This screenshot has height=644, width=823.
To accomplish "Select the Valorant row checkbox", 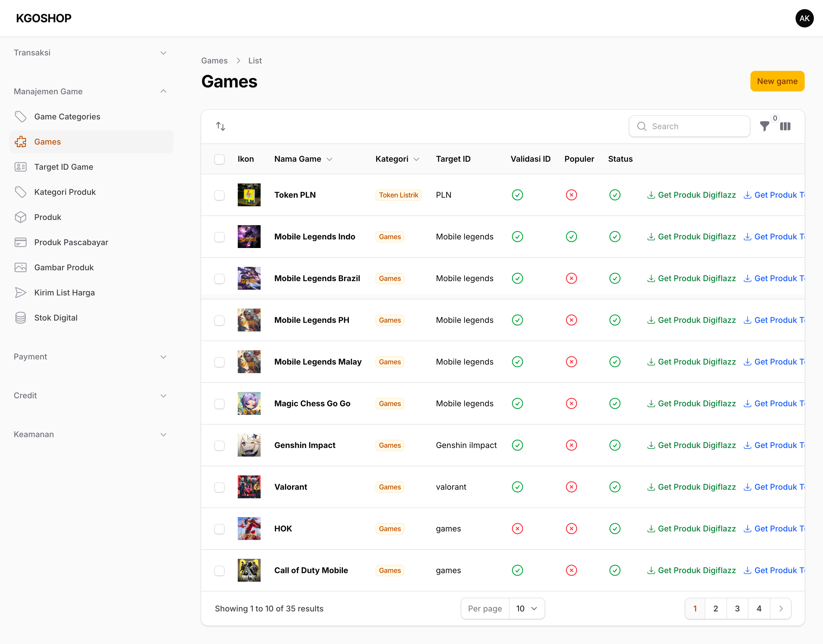I will click(x=219, y=487).
